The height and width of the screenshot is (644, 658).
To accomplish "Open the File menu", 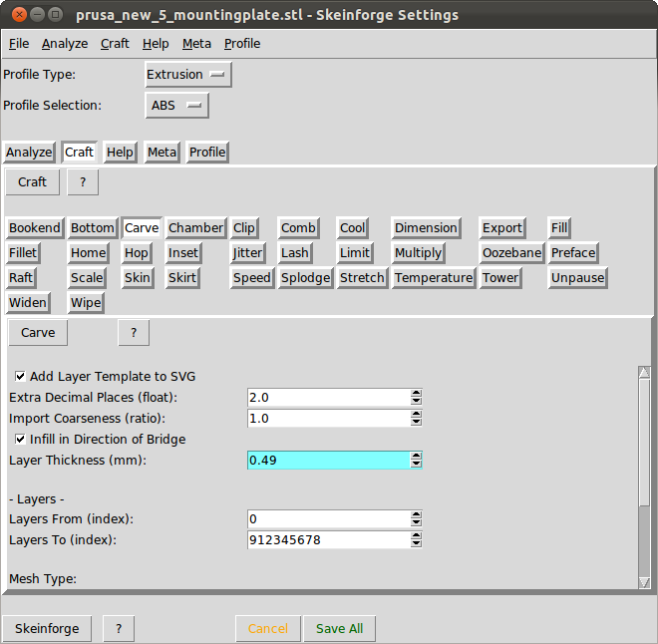I will coord(19,43).
